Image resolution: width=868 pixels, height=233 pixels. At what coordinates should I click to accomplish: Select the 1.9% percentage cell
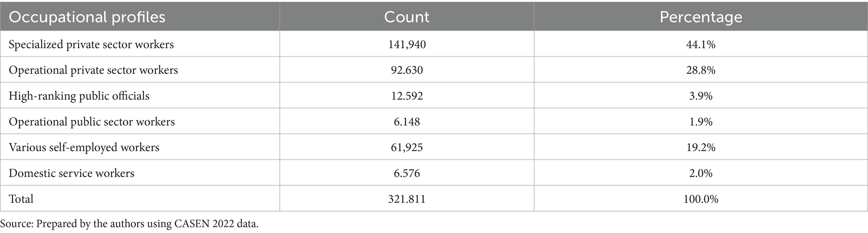pos(701,122)
